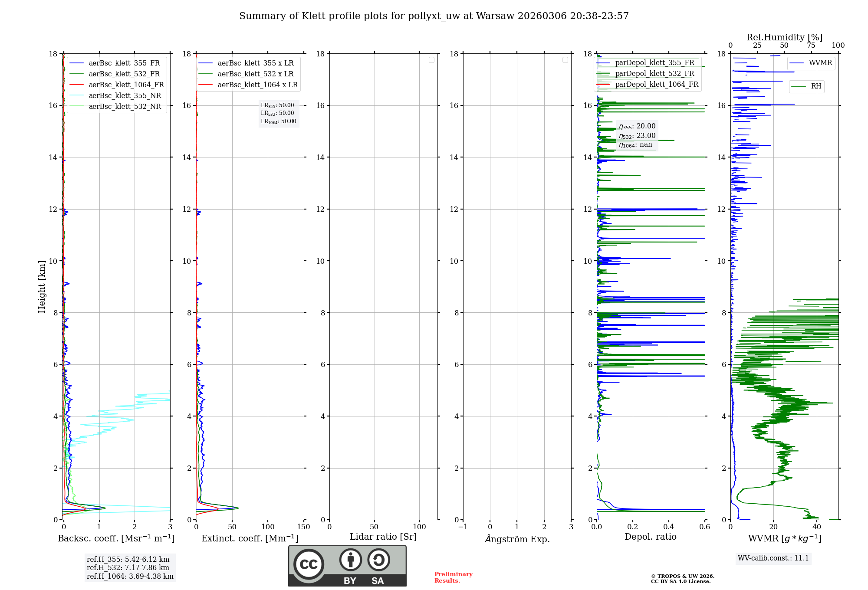Click the WV-calib.const. 11.1 label
The width and height of the screenshot is (868, 590).
coord(773,558)
